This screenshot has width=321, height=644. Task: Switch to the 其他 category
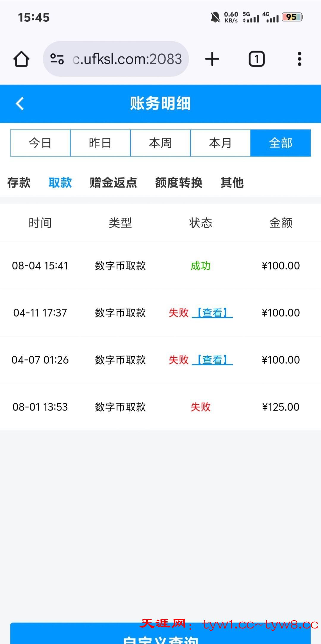[232, 182]
